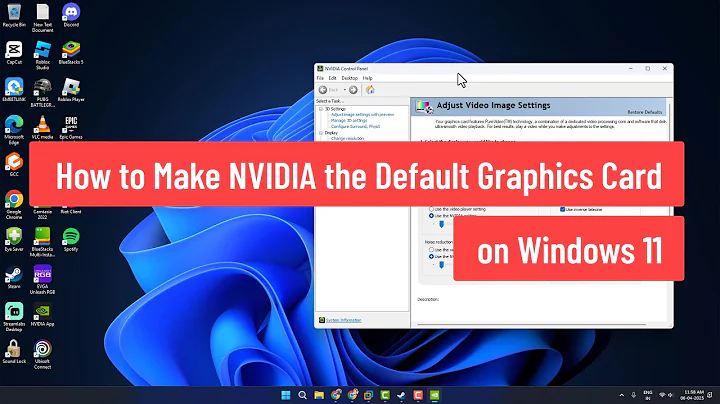720x404 pixels.
Task: Click the microphone icon in system tray
Action: pos(634,395)
